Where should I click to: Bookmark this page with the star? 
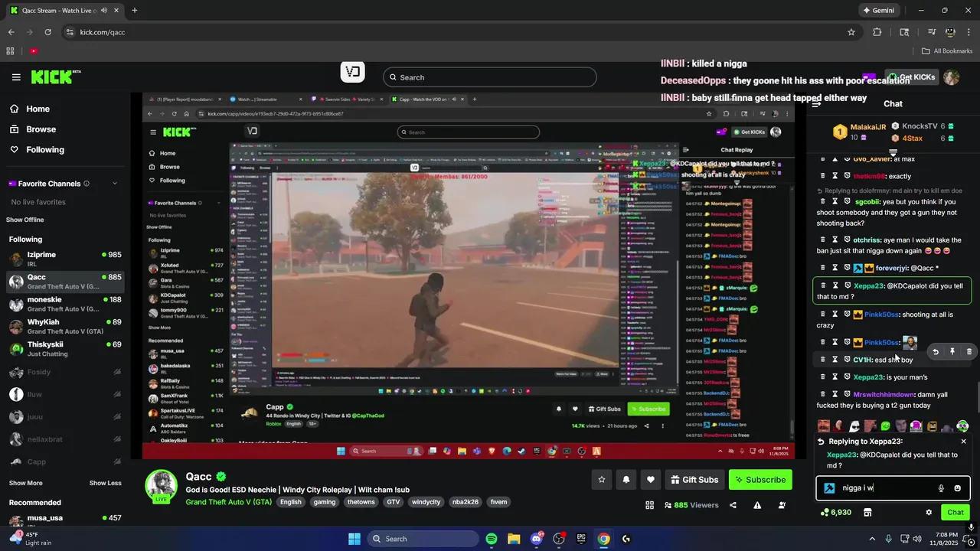pyautogui.click(x=851, y=32)
